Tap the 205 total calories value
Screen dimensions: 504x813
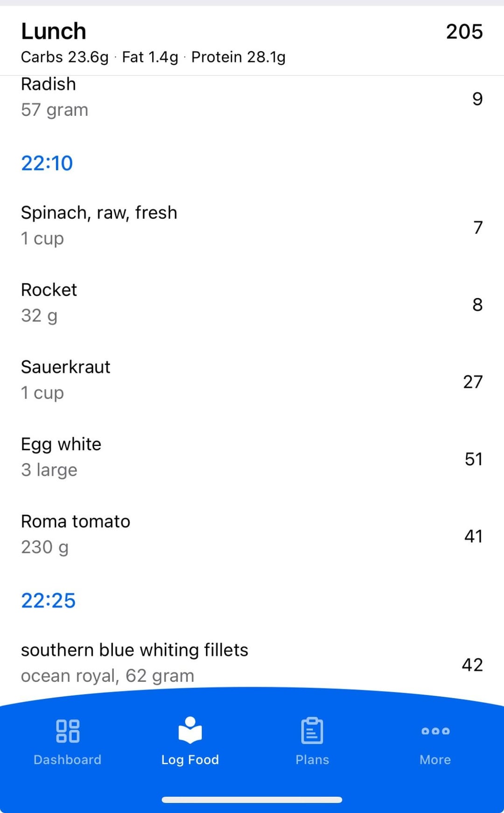pyautogui.click(x=464, y=32)
